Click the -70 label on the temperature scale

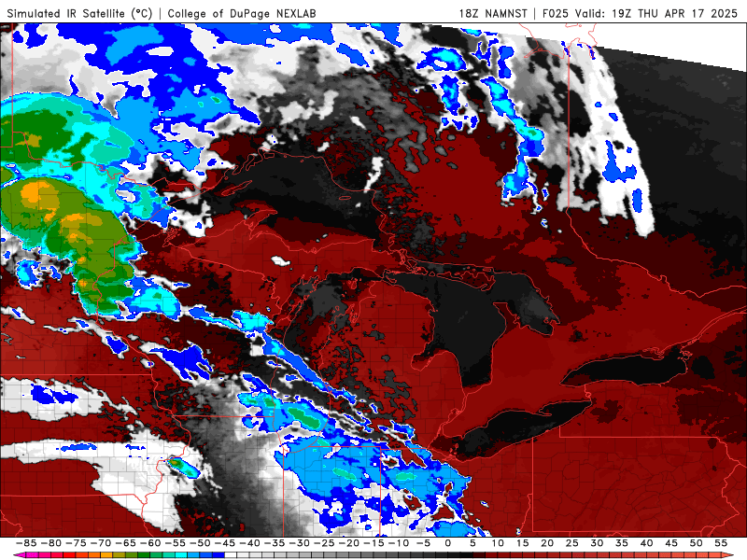(x=101, y=543)
